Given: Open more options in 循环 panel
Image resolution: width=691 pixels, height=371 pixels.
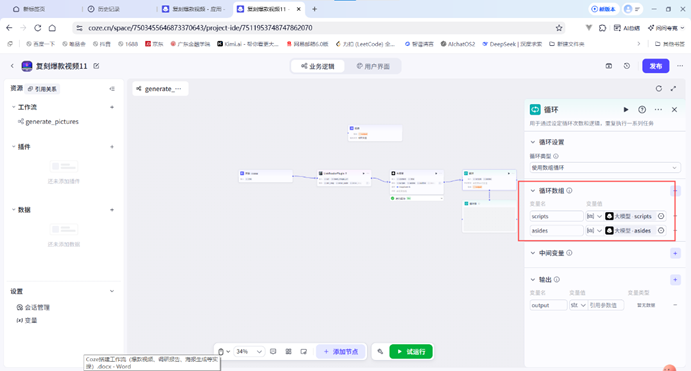Looking at the screenshot, I should (658, 110).
